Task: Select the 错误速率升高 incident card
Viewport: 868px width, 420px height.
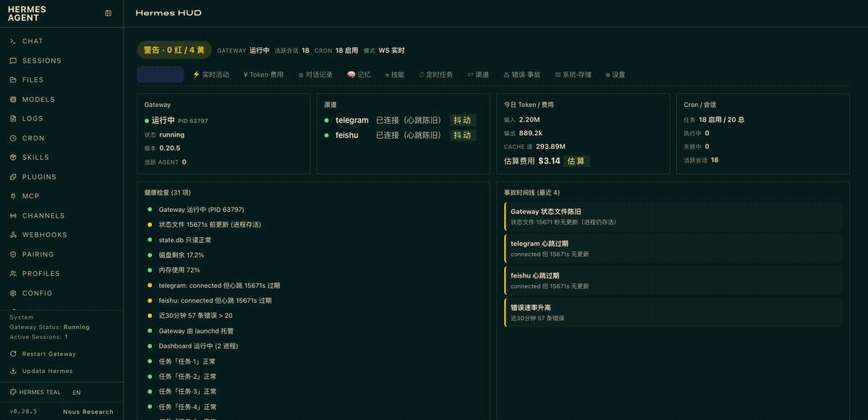Action: coord(673,313)
